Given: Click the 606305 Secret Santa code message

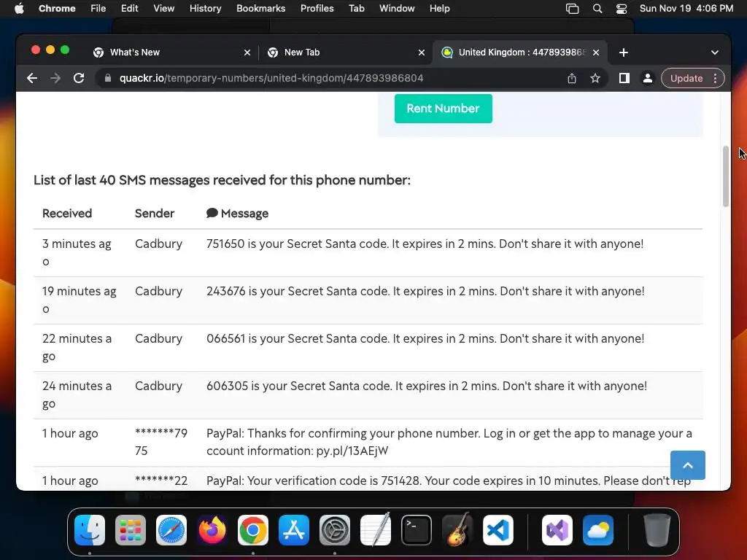Looking at the screenshot, I should point(427,386).
